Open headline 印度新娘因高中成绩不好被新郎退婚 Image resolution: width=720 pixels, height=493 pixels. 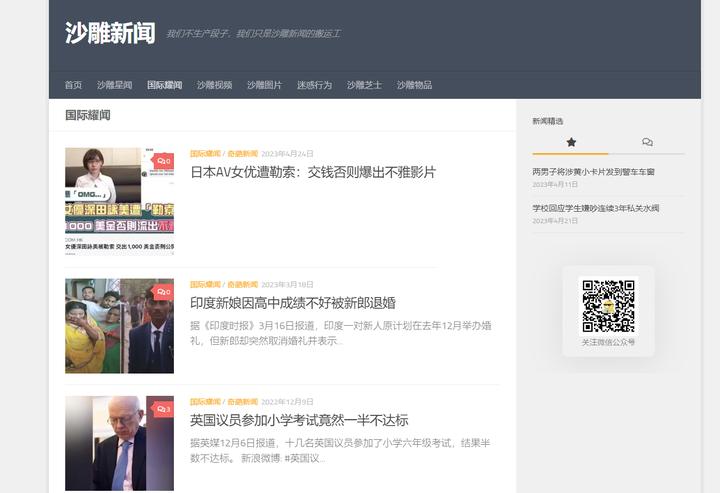tap(293, 303)
